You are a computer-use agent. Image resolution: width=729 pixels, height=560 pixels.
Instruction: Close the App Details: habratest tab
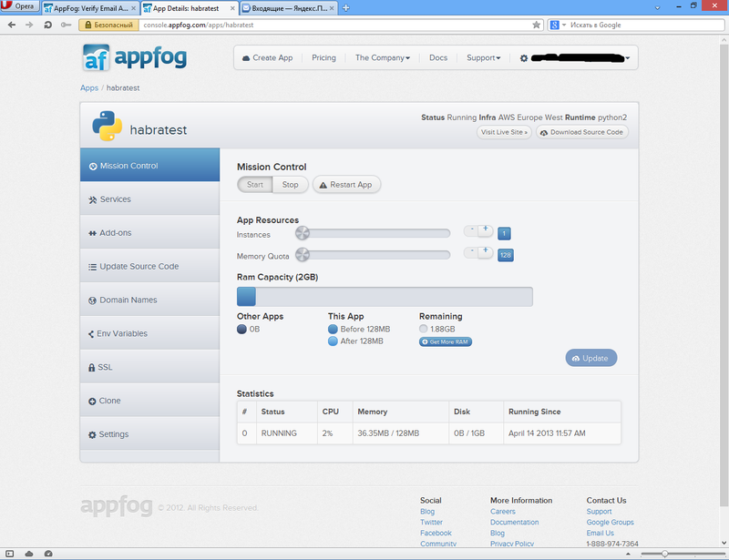232,8
